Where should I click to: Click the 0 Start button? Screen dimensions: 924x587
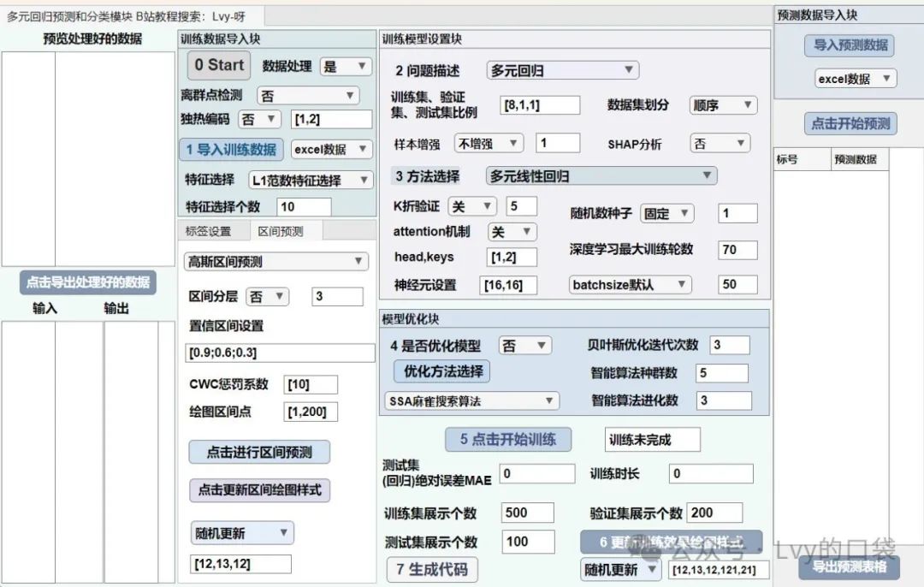click(x=219, y=65)
